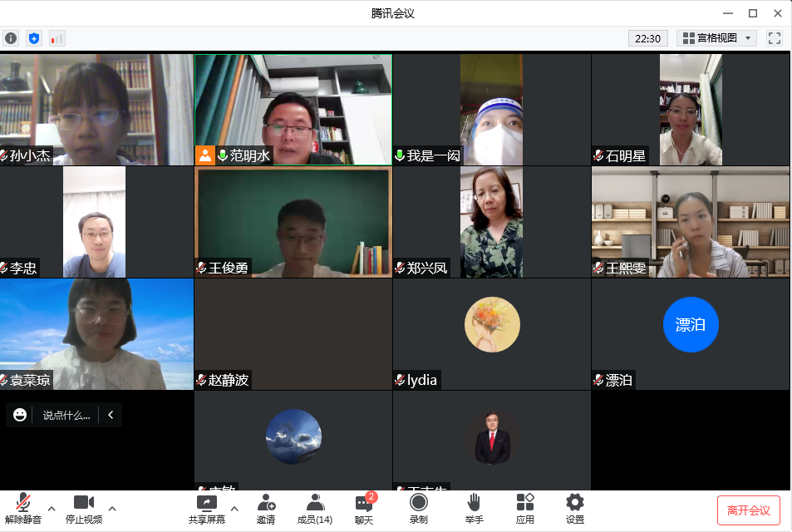The width and height of the screenshot is (792, 532).
Task: Expand audio options arrow beside microphone
Action: click(52, 508)
